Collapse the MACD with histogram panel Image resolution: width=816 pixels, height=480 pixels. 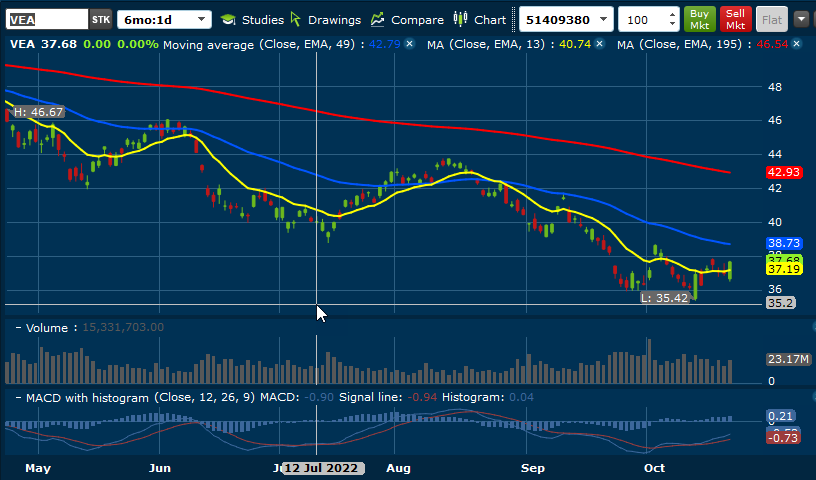[18, 398]
